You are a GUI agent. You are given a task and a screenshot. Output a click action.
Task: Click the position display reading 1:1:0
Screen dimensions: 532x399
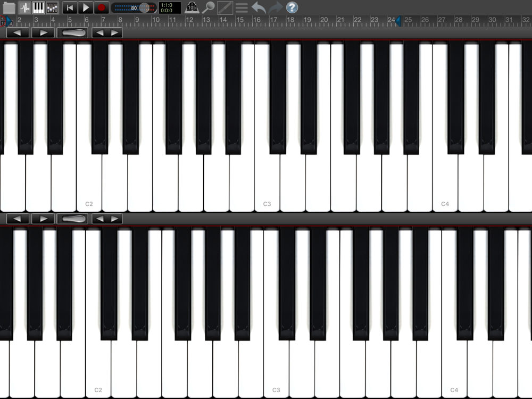(170, 7)
